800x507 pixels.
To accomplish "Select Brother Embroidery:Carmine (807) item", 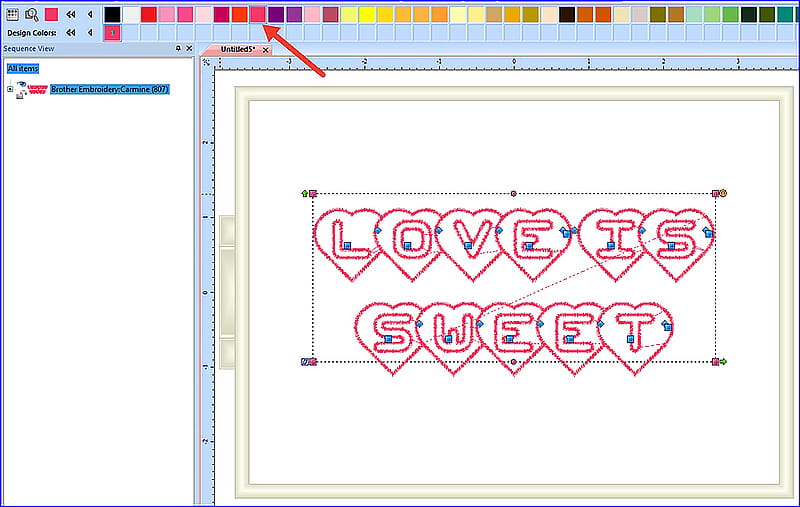I will point(109,89).
